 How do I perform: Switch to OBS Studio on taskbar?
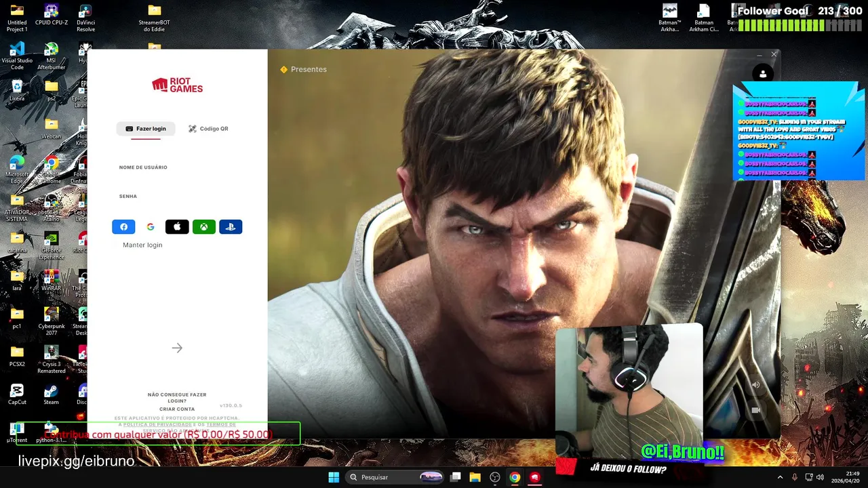[495, 477]
